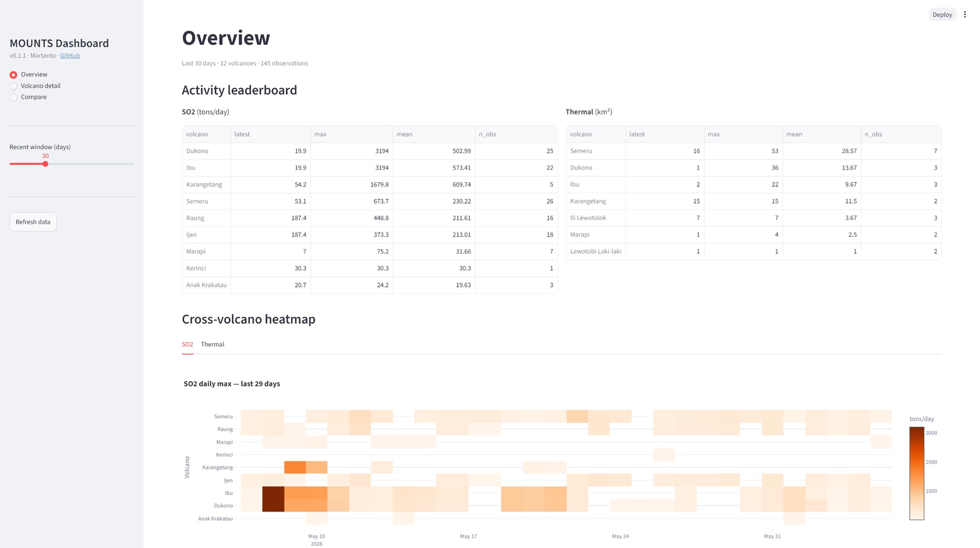Click the Semeru row in Thermal table
The height and width of the screenshot is (548, 980).
pyautogui.click(x=753, y=151)
